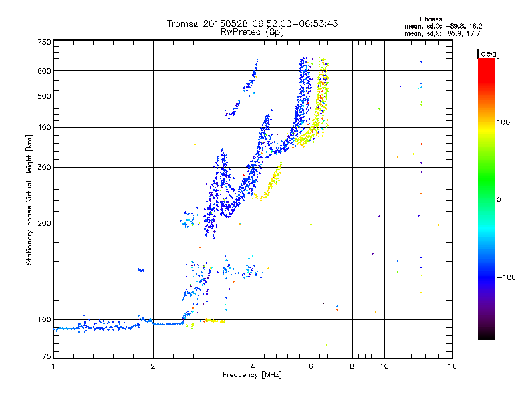Click the '[deg]' label above the colorbar
The width and height of the screenshot is (532, 399).
(488, 53)
